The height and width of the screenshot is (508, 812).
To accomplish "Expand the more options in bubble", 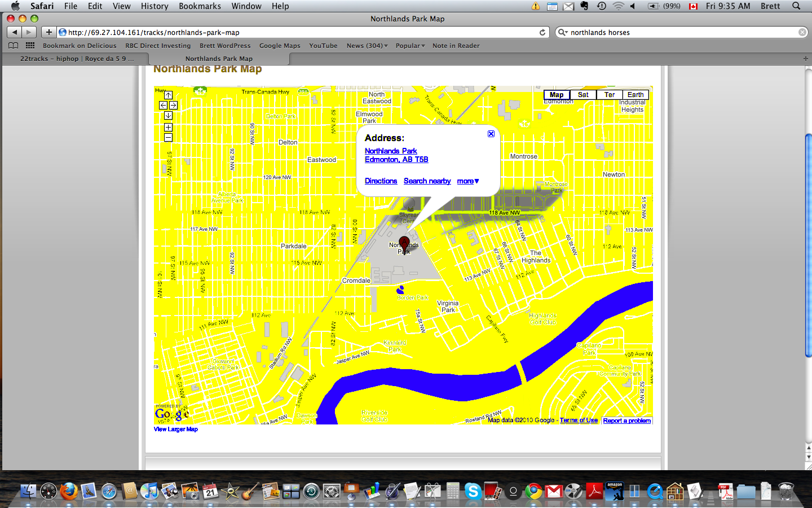I will click(468, 181).
